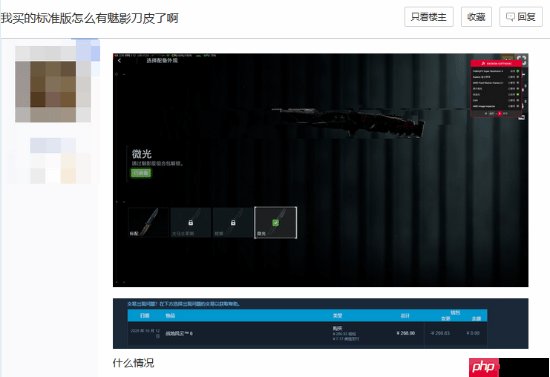Click the 类型 column header

click(x=337, y=316)
